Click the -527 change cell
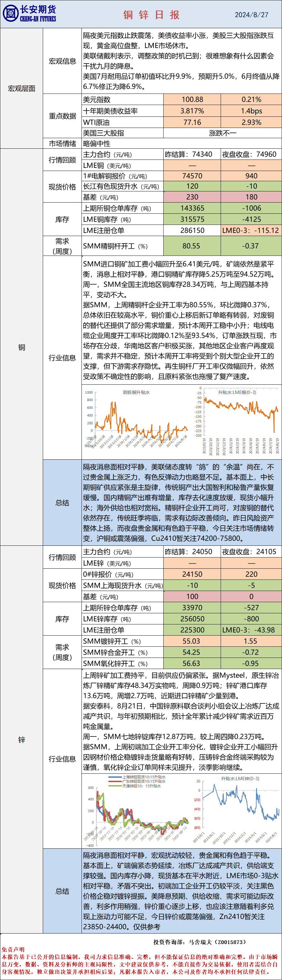Viewport: 282px width, 980px height. click(x=251, y=608)
